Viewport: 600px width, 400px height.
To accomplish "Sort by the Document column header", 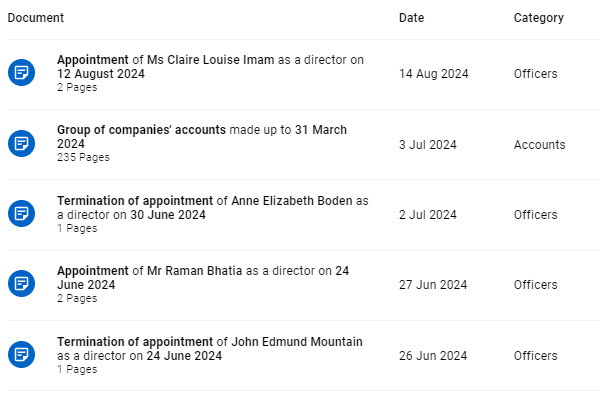I will 36,18.
